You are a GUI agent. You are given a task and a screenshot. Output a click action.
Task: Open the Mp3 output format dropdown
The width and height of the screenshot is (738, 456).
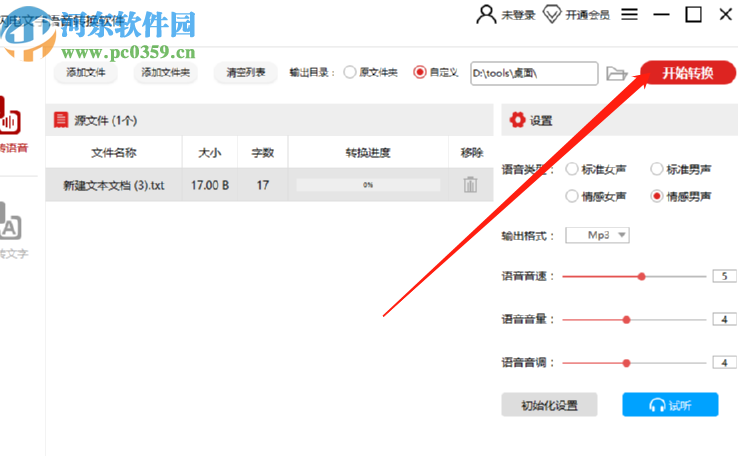tap(597, 235)
